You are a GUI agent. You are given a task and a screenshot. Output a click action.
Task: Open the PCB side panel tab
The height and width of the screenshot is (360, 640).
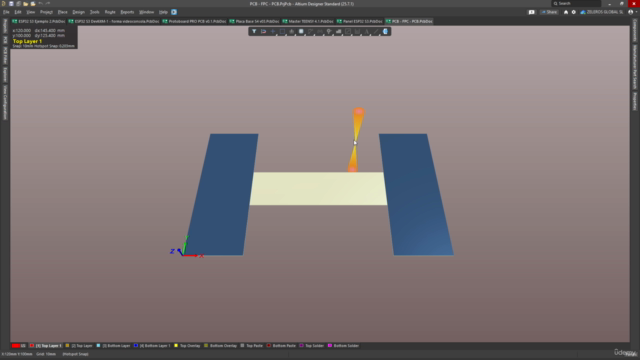point(5,40)
